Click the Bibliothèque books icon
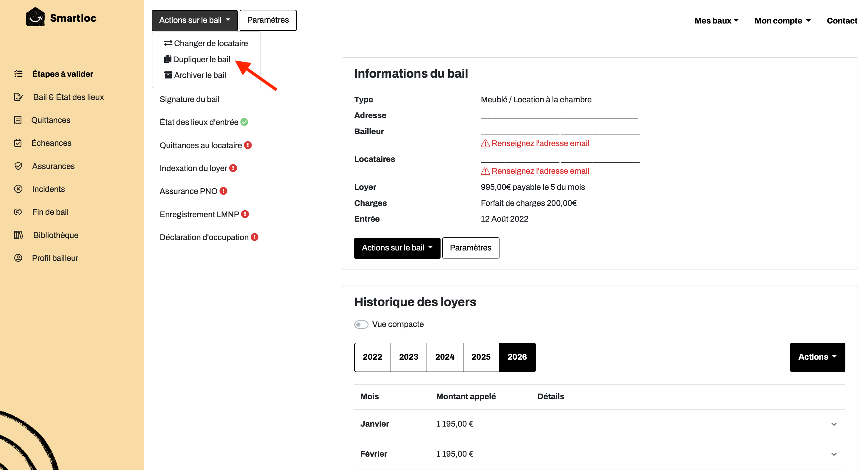The image size is (868, 470). pos(18,235)
